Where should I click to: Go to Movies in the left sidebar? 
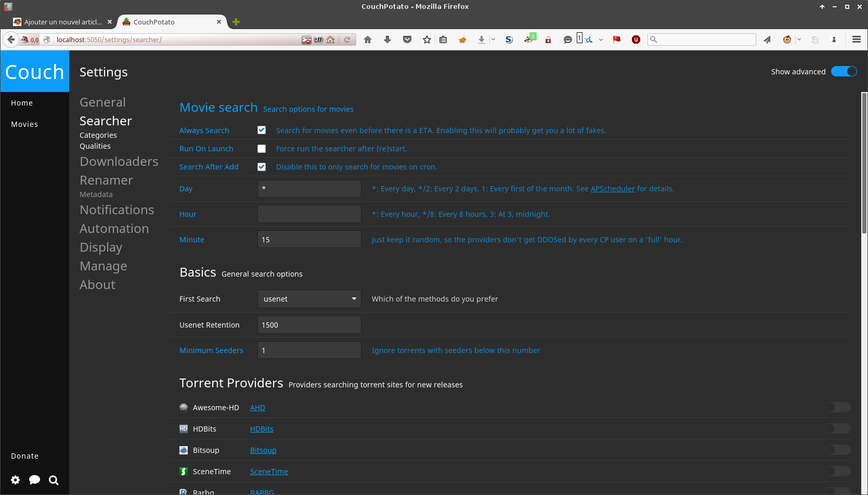tap(24, 124)
